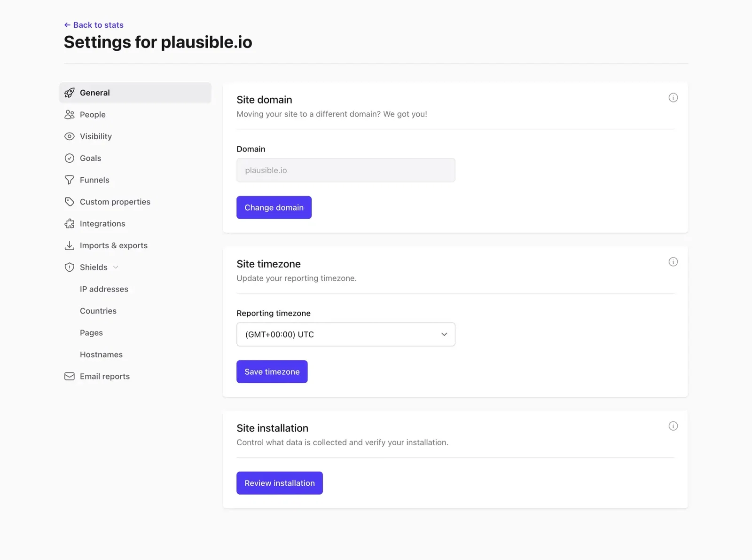Click the download icon for Imports & exports
Screen dimensions: 752x560
pos(69,245)
